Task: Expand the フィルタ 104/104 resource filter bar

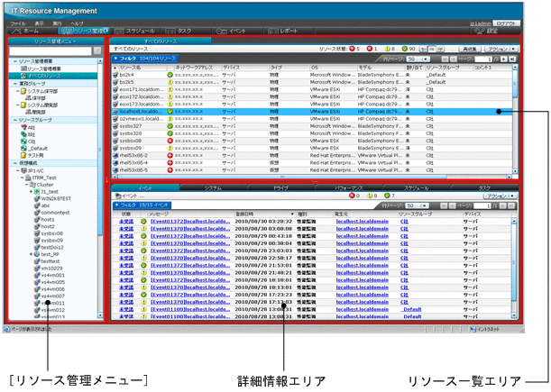Action: tap(145, 59)
